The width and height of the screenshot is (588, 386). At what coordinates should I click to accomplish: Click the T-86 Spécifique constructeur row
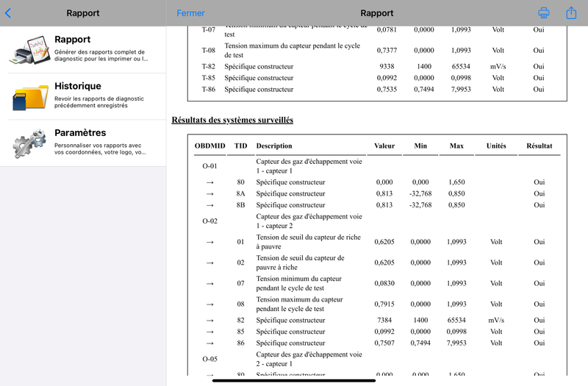click(x=377, y=89)
